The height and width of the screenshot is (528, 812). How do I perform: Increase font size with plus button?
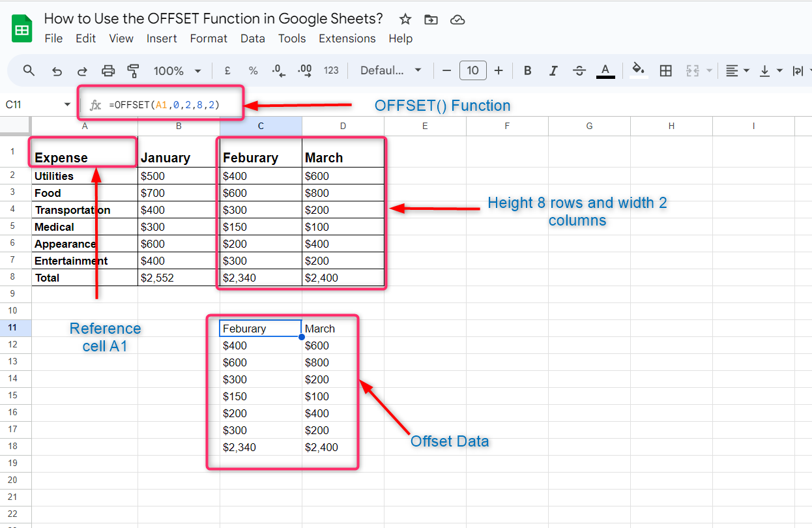(x=499, y=70)
